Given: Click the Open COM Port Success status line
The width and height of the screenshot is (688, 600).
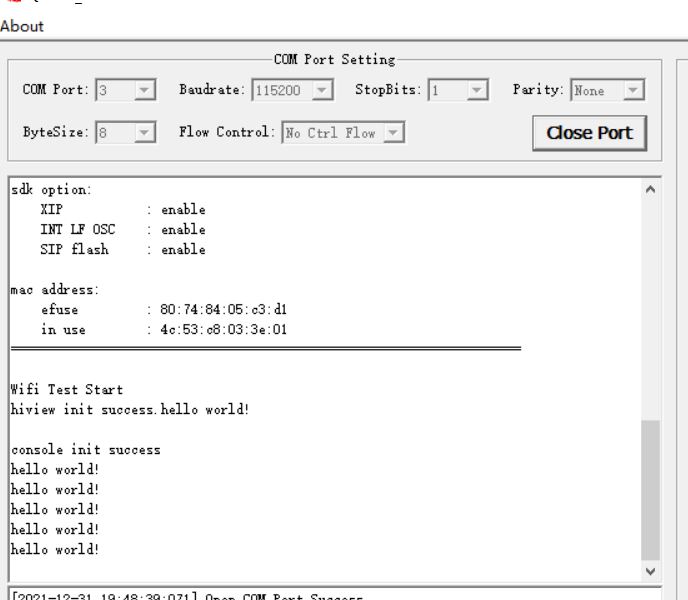Looking at the screenshot, I should 188,596.
